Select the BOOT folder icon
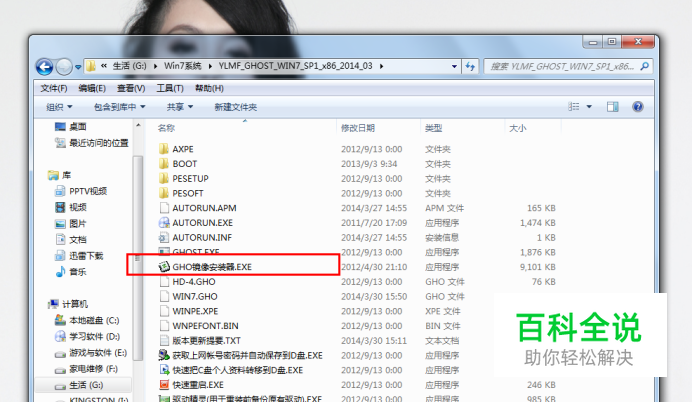The height and width of the screenshot is (402, 692). tap(164, 164)
